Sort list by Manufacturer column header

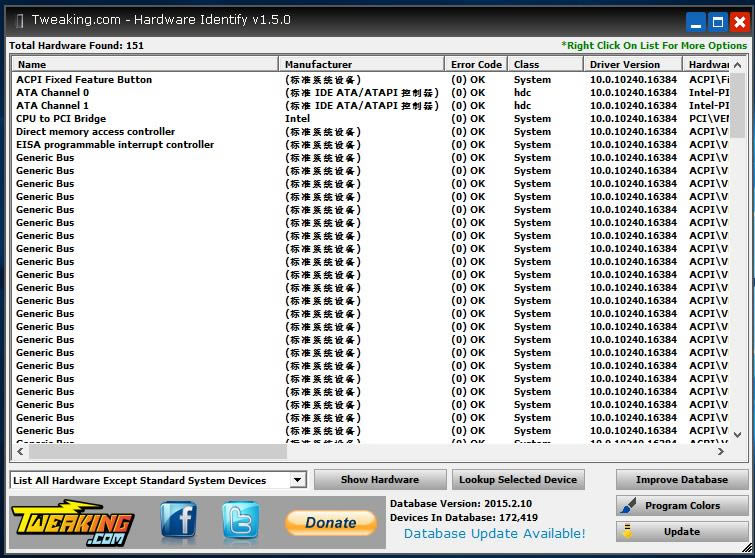click(x=361, y=65)
